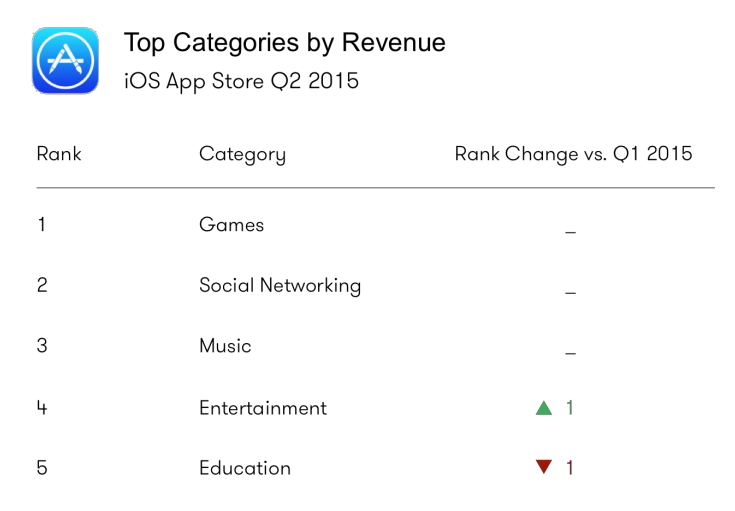Select the Entertainment category entry
Screen dimensions: 735x511
(263, 408)
